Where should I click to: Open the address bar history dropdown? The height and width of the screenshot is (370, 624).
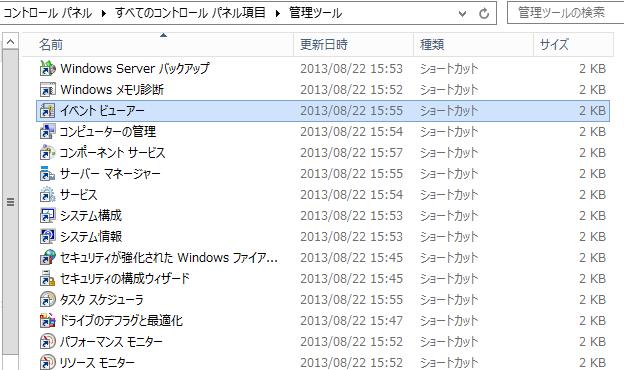click(462, 14)
